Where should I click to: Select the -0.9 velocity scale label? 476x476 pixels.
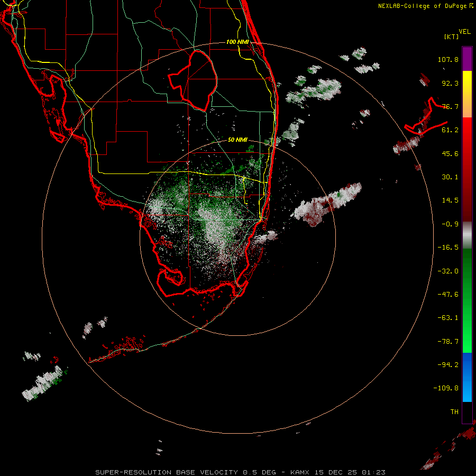450,224
